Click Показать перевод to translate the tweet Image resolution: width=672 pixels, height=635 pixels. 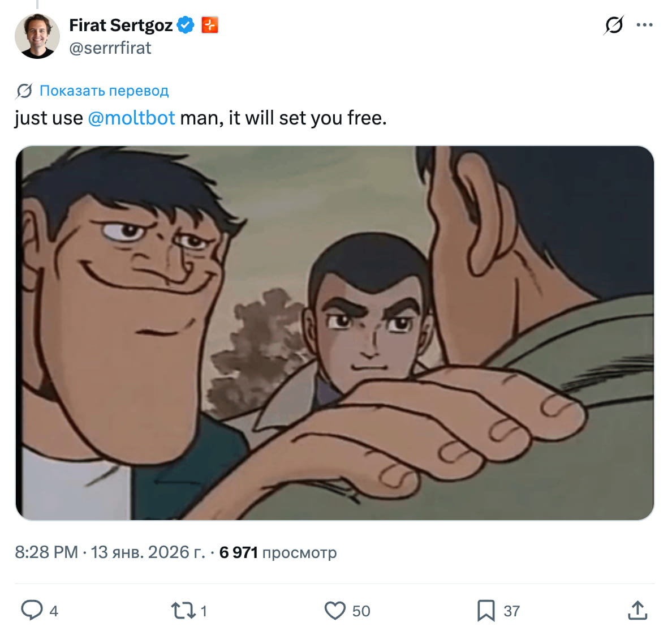[104, 91]
